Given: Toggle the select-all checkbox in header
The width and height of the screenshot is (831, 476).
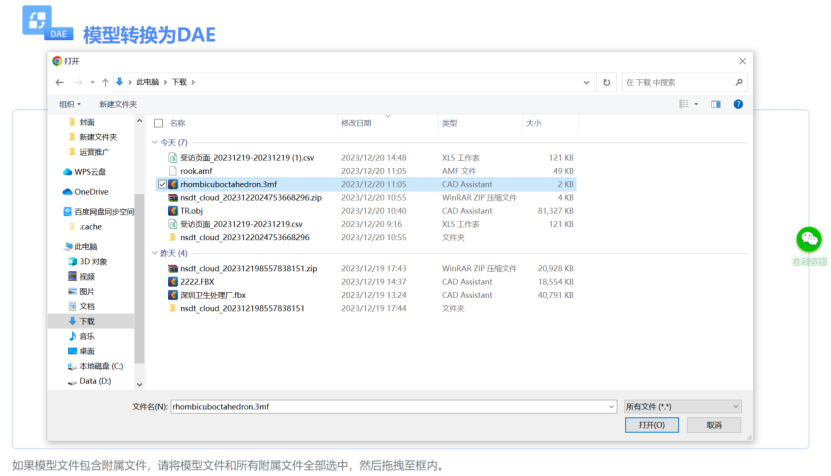Looking at the screenshot, I should [x=158, y=124].
